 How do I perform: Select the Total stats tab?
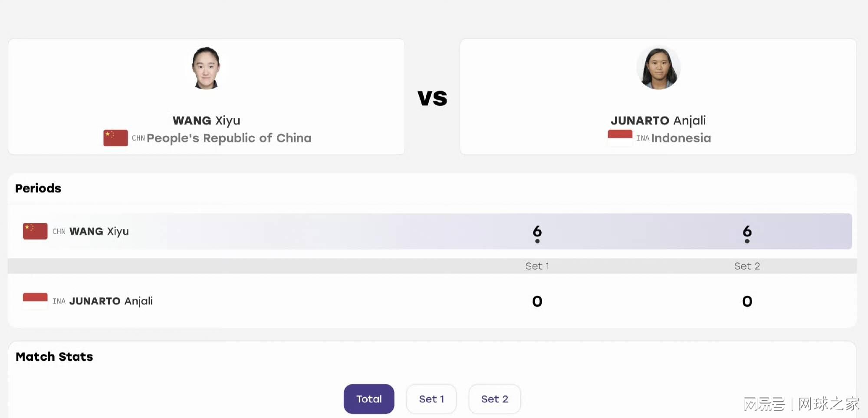click(369, 399)
